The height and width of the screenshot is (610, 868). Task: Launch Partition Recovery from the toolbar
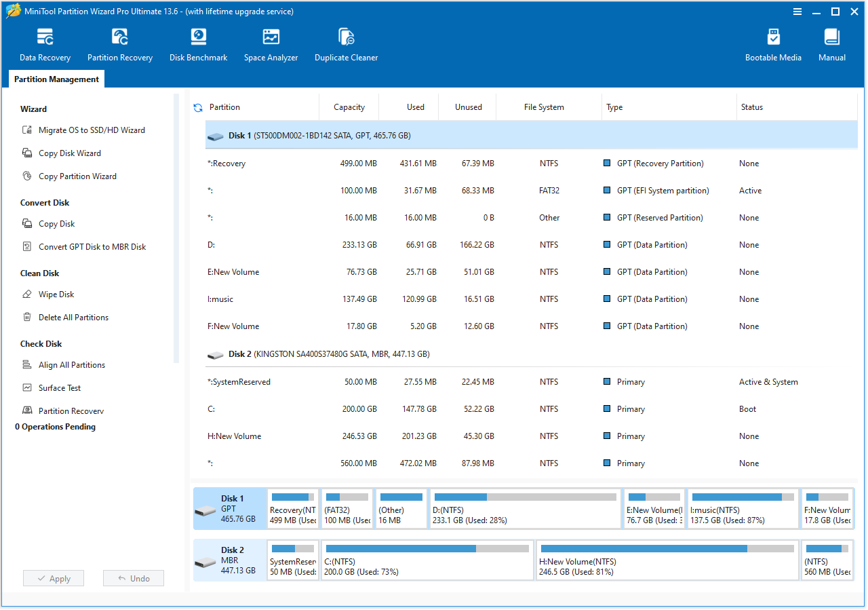pos(120,45)
